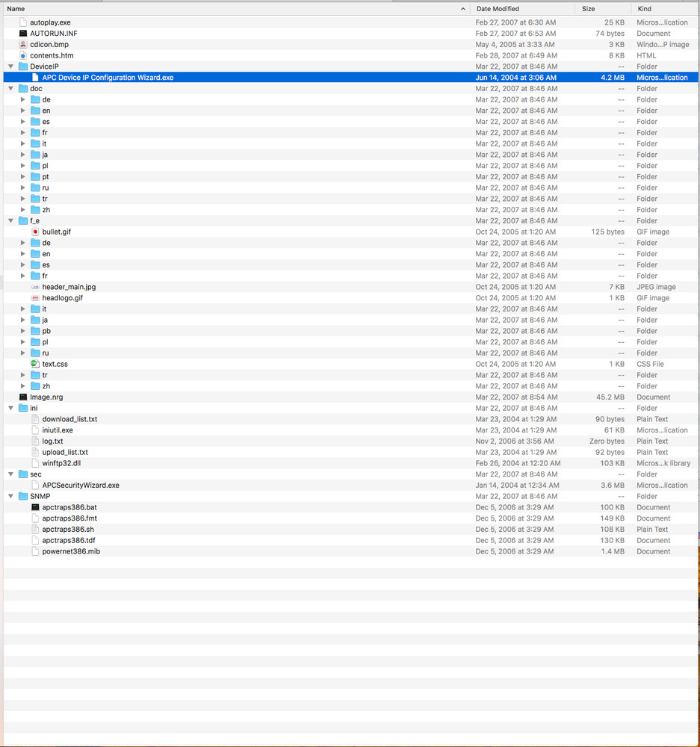Open the APCSecurityWizard.exe application icon
This screenshot has height=747, width=700.
coord(35,485)
